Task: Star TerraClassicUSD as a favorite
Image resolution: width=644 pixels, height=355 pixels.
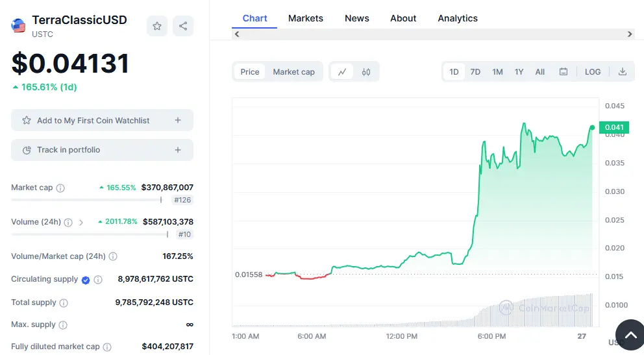Action: pyautogui.click(x=157, y=26)
